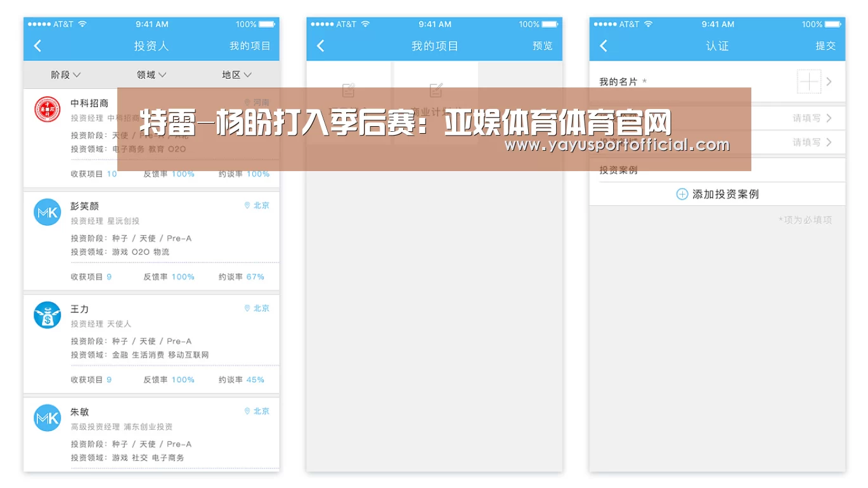Viewport: 868px width, 488px height.
Task: Tap 提交 button on 认证 screen
Action: pos(826,46)
